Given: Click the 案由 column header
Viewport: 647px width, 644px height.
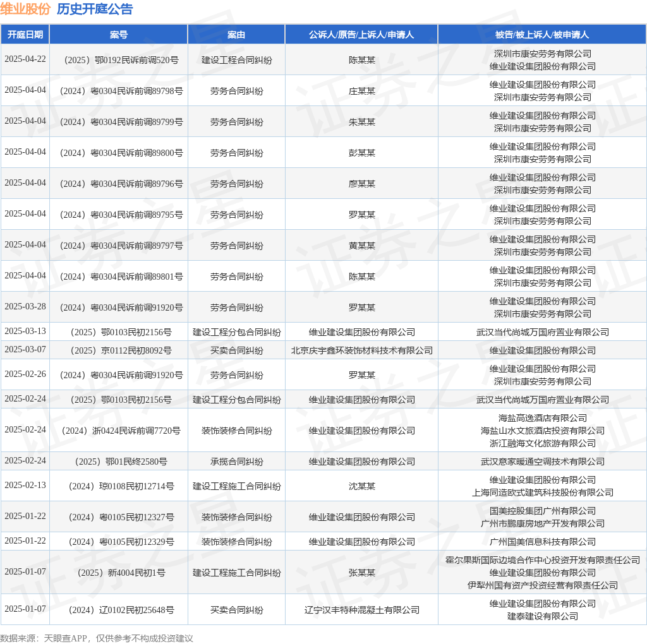Looking at the screenshot, I should pos(236,35).
